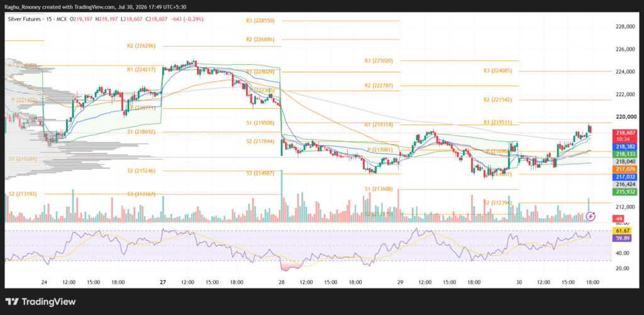Viewport: 644px width, 315px height.
Task: Click the purple lightning bolt icon
Action: point(591,216)
